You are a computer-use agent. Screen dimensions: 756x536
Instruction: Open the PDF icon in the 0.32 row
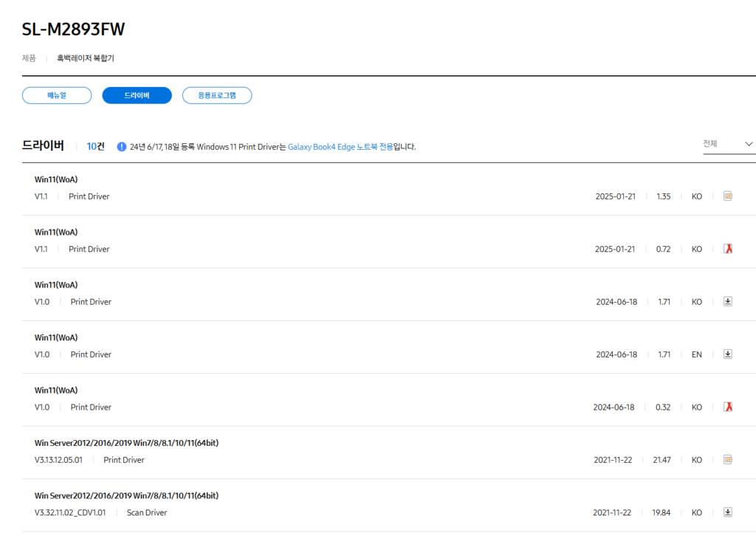(x=727, y=407)
